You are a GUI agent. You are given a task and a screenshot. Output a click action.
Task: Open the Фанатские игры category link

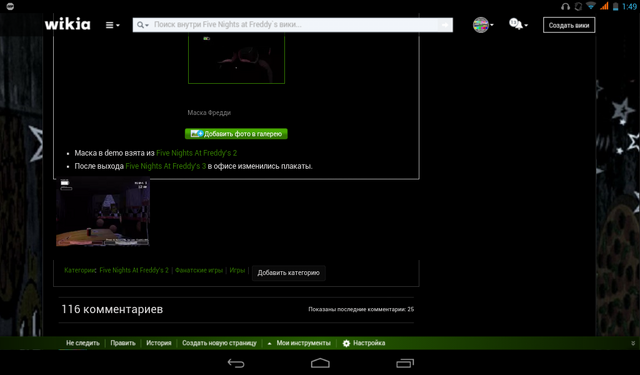click(199, 270)
